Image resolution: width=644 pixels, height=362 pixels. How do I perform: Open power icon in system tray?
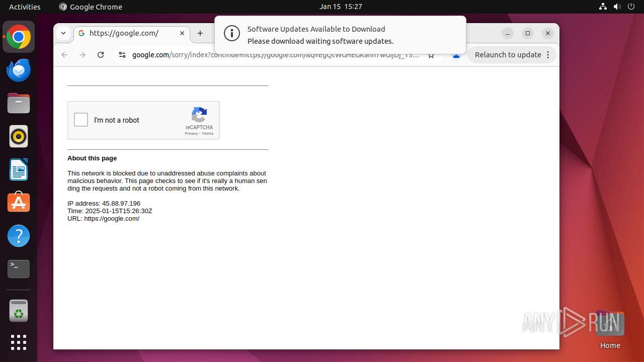pyautogui.click(x=631, y=7)
